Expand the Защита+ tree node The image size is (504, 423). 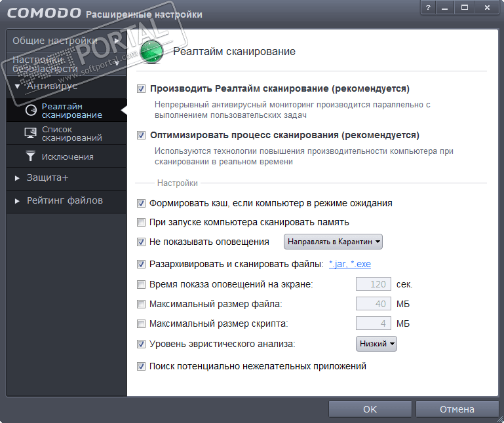pos(17,178)
